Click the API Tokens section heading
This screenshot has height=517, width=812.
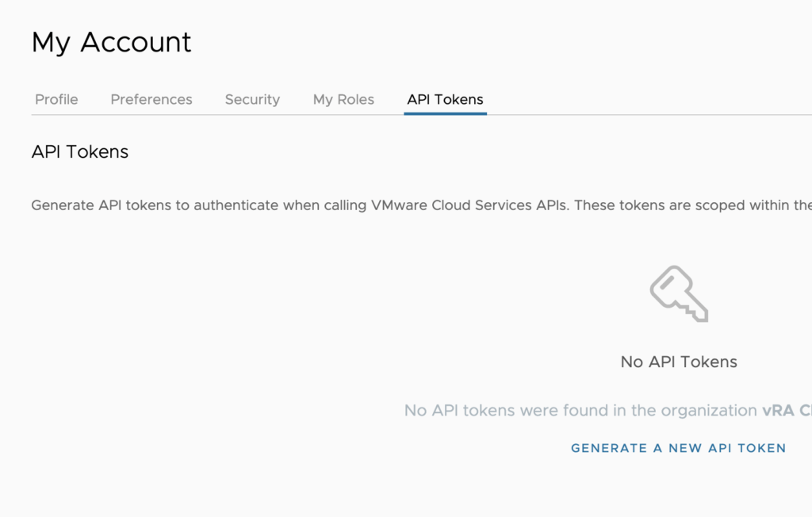click(x=80, y=151)
